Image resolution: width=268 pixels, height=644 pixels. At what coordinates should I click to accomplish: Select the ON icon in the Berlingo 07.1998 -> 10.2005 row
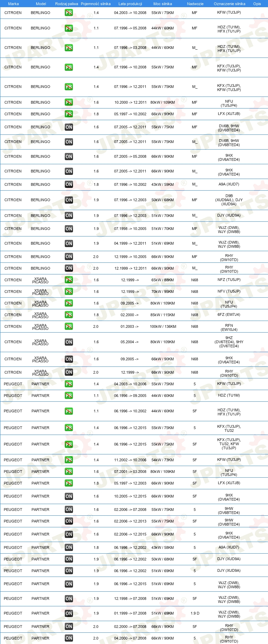[69, 229]
